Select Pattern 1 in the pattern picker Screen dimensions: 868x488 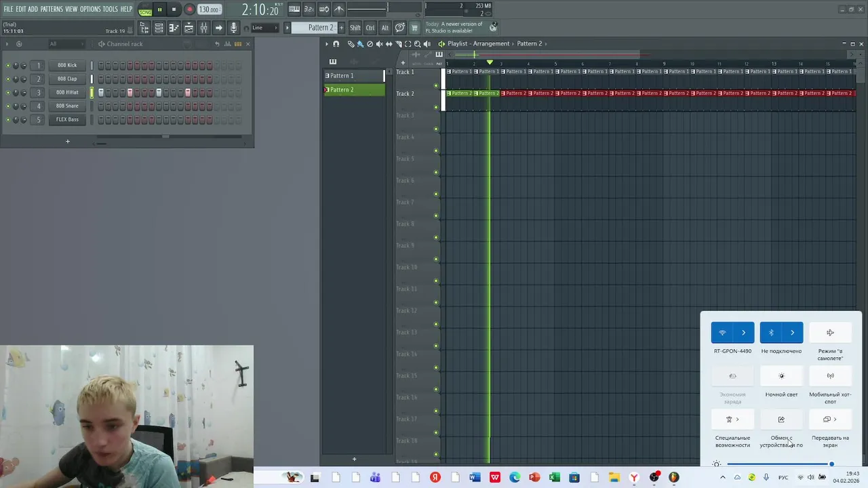tap(354, 76)
